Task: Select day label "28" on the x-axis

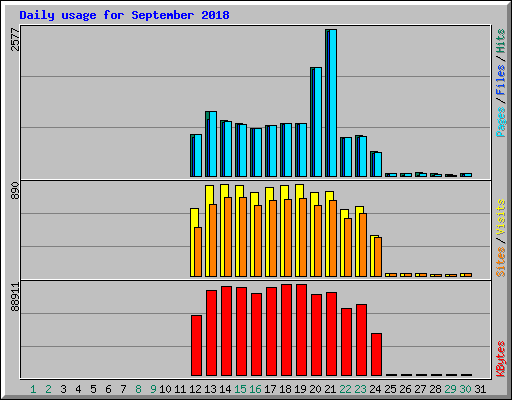Action: [x=435, y=389]
